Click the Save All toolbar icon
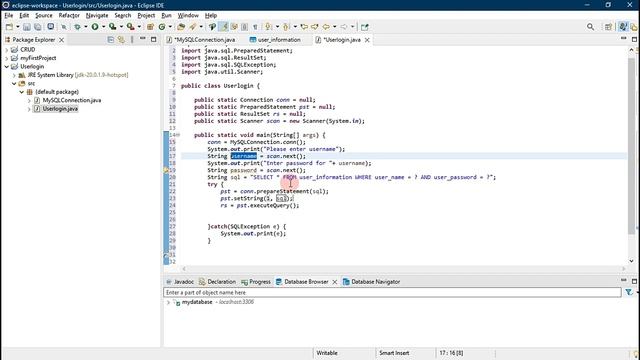This screenshot has width=640, height=360. coord(38,27)
